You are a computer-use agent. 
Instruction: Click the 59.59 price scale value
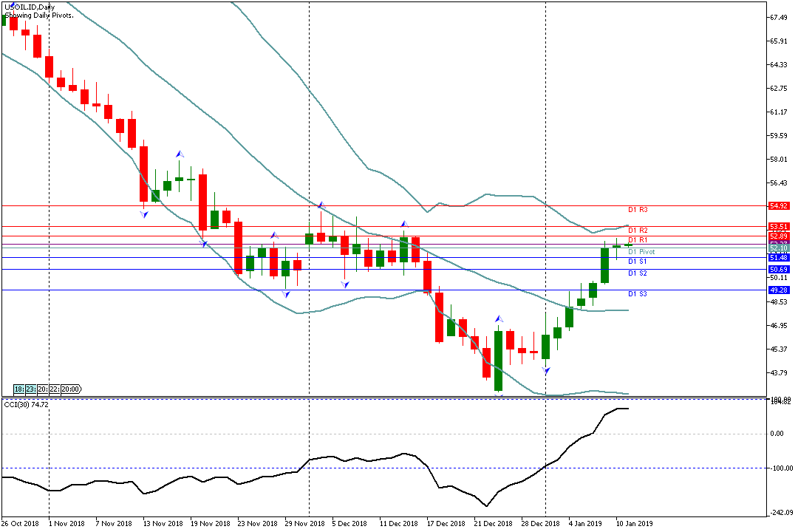point(779,136)
